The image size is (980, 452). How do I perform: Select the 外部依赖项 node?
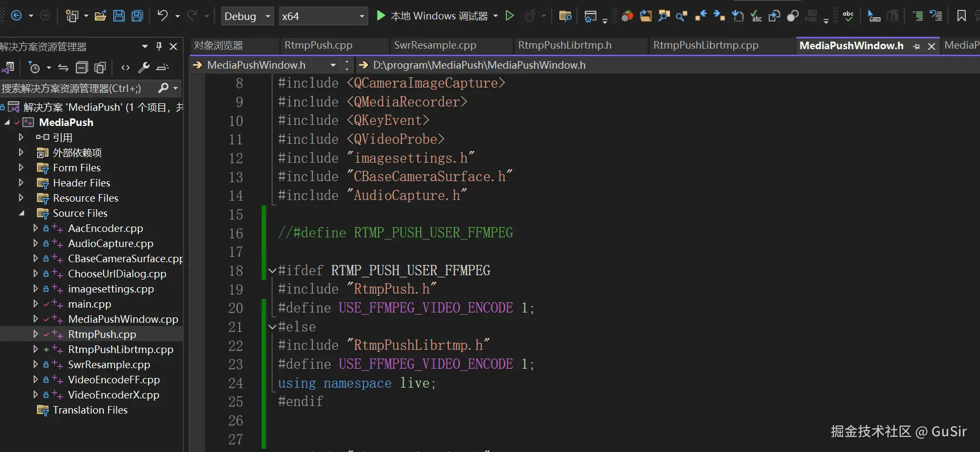click(x=77, y=152)
